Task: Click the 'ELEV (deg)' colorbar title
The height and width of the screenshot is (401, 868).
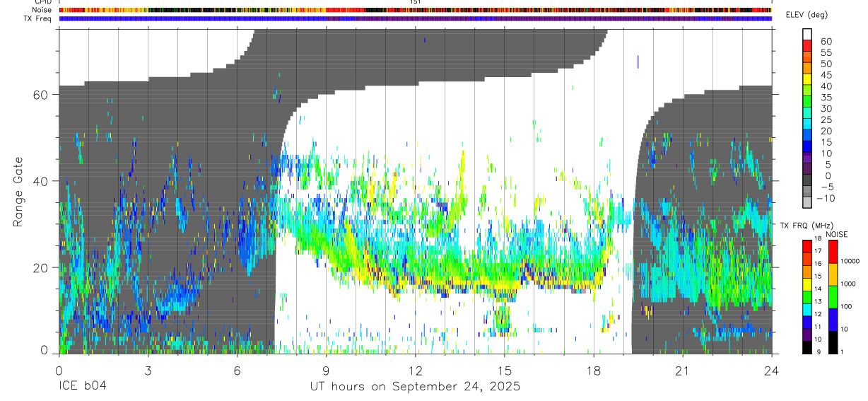Action: tap(806, 15)
